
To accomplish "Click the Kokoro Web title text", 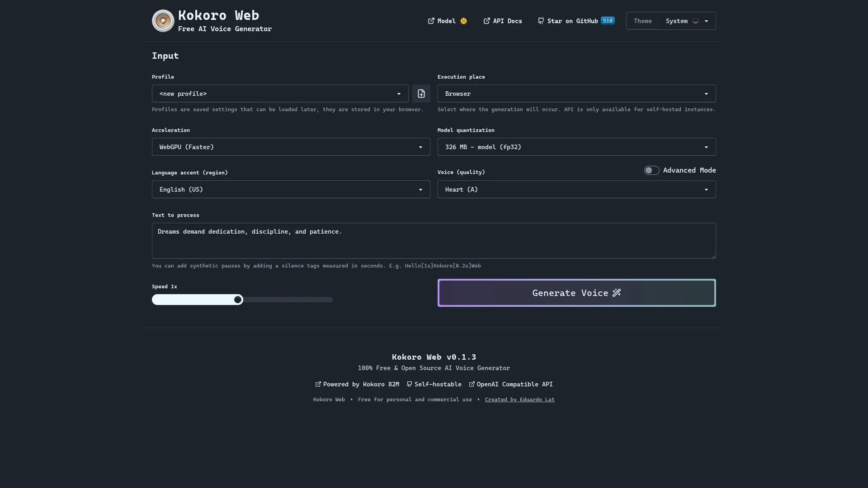I will [218, 15].
